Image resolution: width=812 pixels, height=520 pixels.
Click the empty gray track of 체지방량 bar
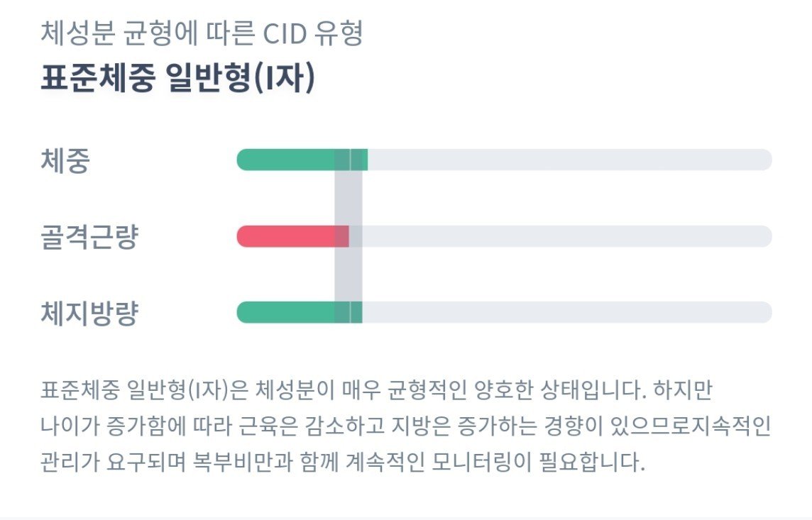tap(567, 313)
